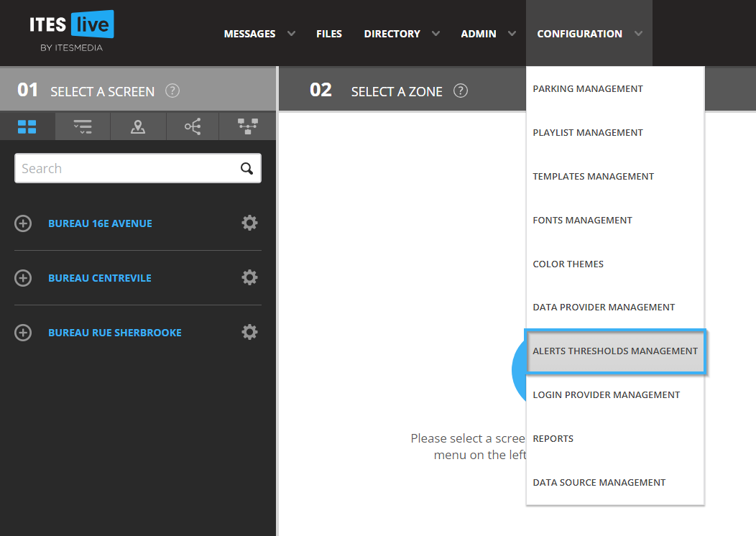
Task: Click the search magnifier icon
Action: [246, 167]
